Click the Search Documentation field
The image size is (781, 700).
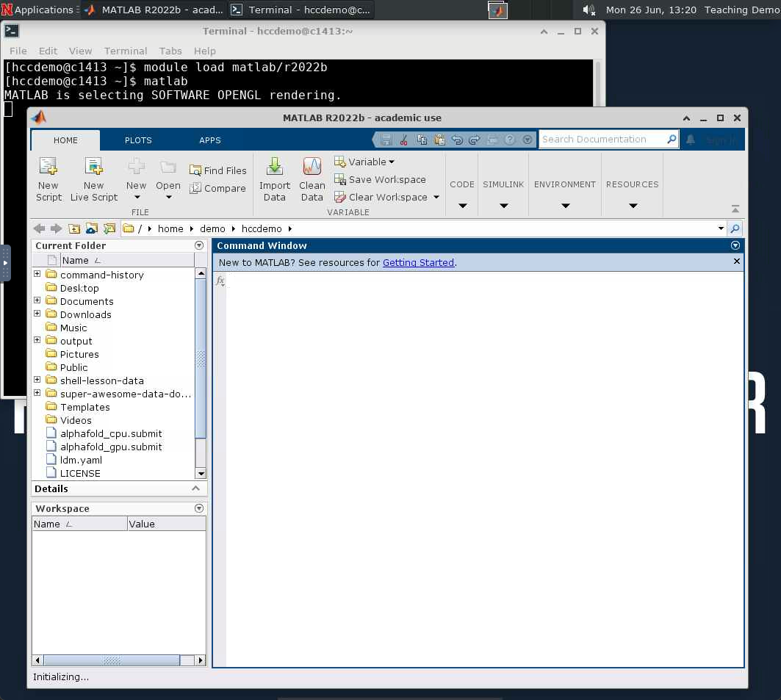[x=601, y=140]
